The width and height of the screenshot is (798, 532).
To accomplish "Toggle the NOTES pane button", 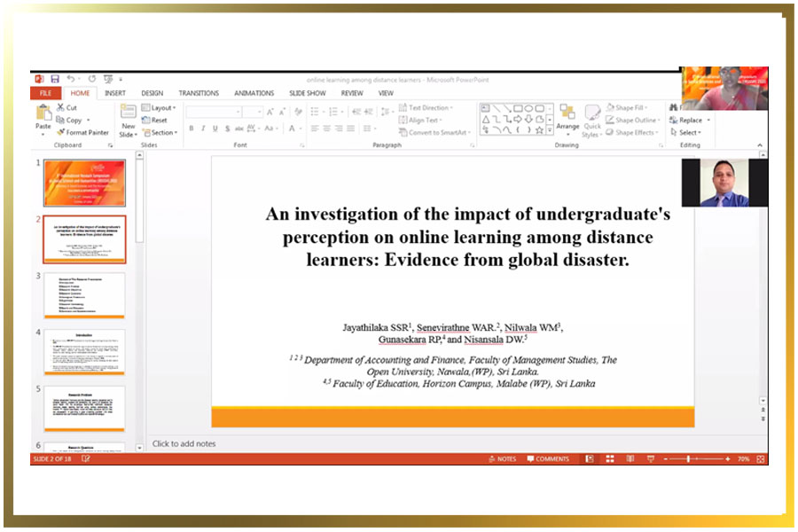I will click(503, 459).
